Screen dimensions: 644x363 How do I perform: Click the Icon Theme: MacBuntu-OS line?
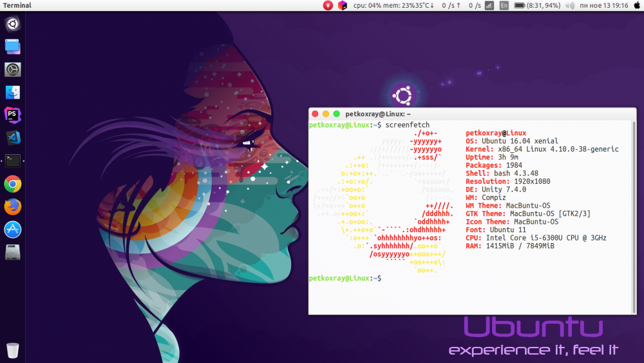click(512, 222)
